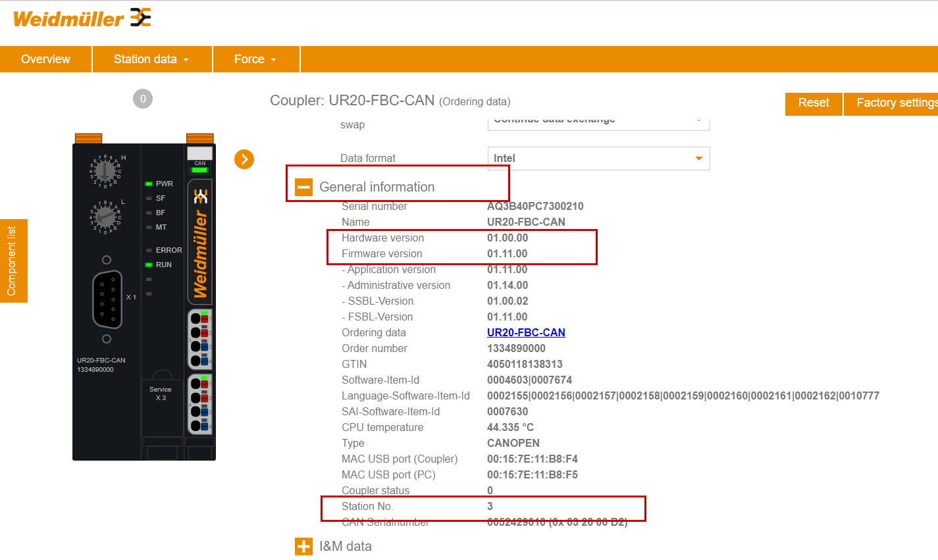Image resolution: width=938 pixels, height=560 pixels.
Task: Select the Order number 1334890000
Action: [x=516, y=348]
